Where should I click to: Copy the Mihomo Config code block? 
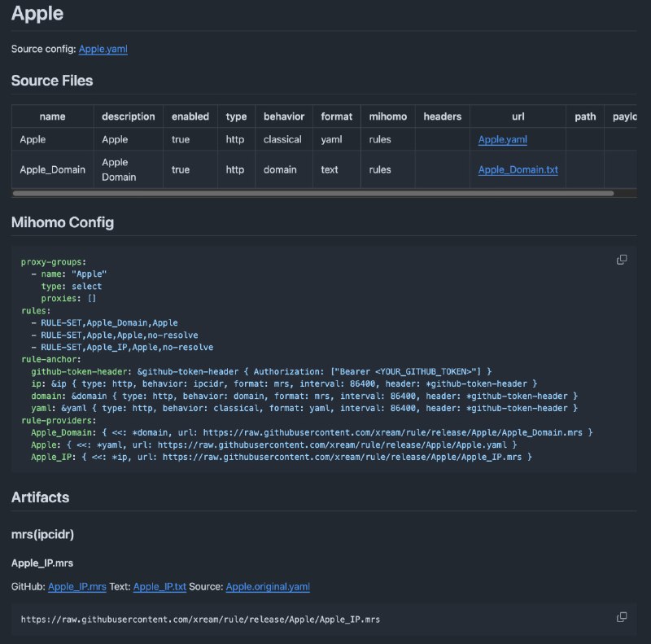(x=622, y=260)
